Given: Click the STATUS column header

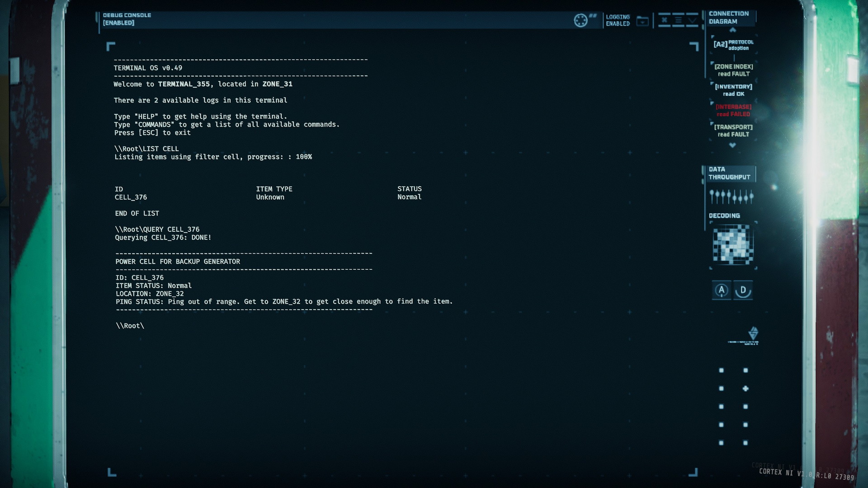Looking at the screenshot, I should coord(409,189).
